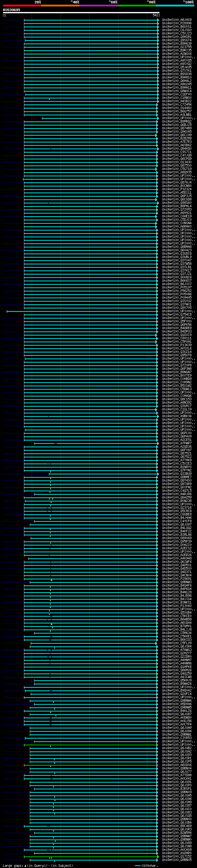Screen dimensions: 197x868
Task: Select the UniRef100_A9SYQ2 label
Action: click(x=176, y=64)
